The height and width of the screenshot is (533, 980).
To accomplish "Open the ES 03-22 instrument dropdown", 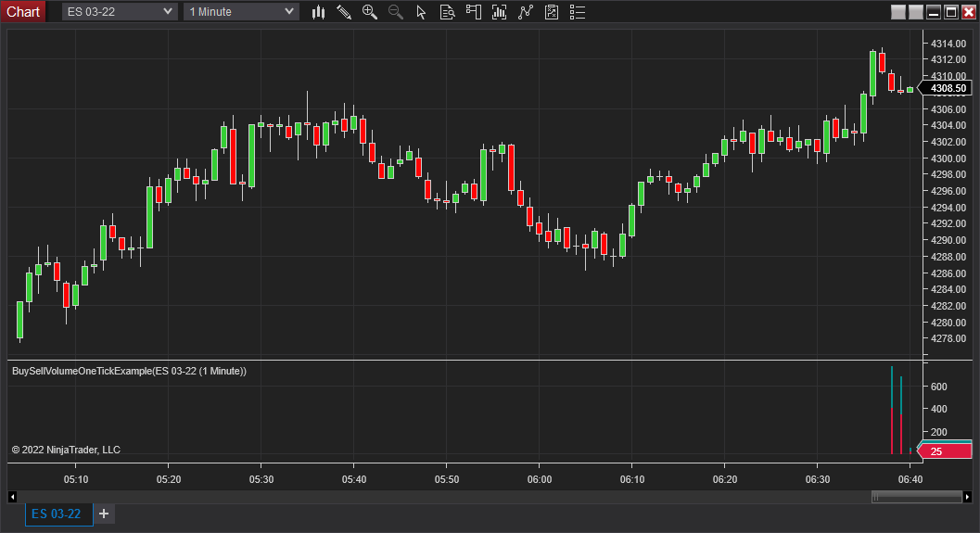I will coord(120,12).
